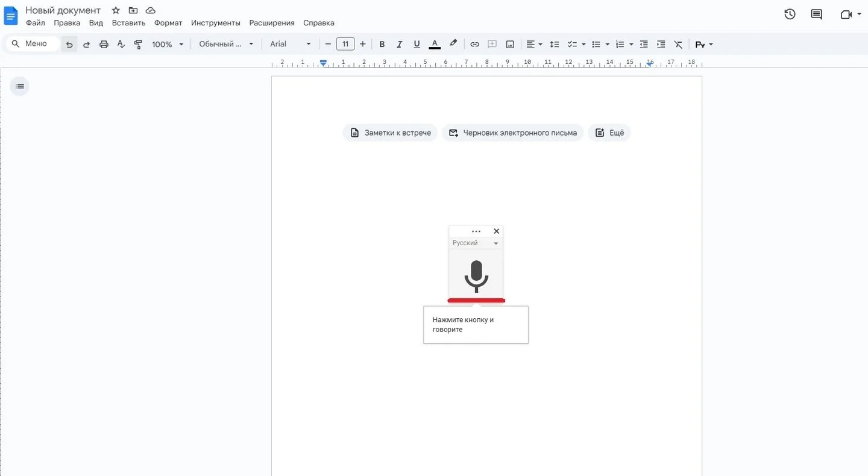Image resolution: width=868 pixels, height=476 pixels.
Task: Open line and paragraph spacing options
Action: click(555, 44)
